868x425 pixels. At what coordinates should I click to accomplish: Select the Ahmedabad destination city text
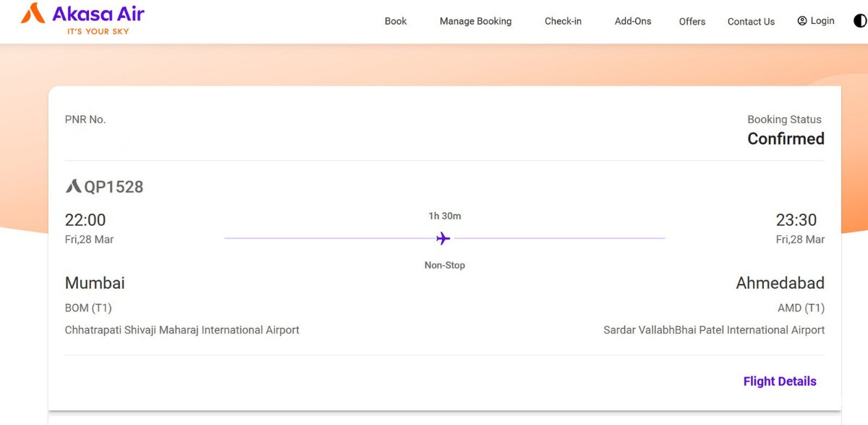pos(780,283)
